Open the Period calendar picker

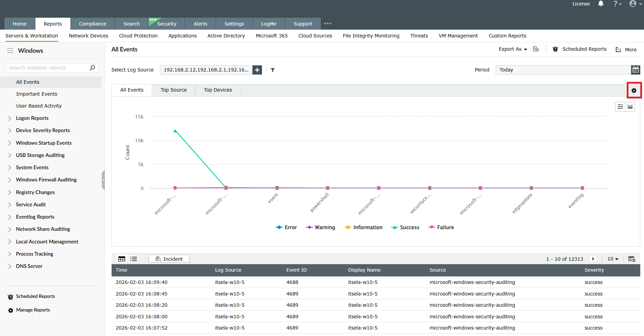(x=635, y=70)
